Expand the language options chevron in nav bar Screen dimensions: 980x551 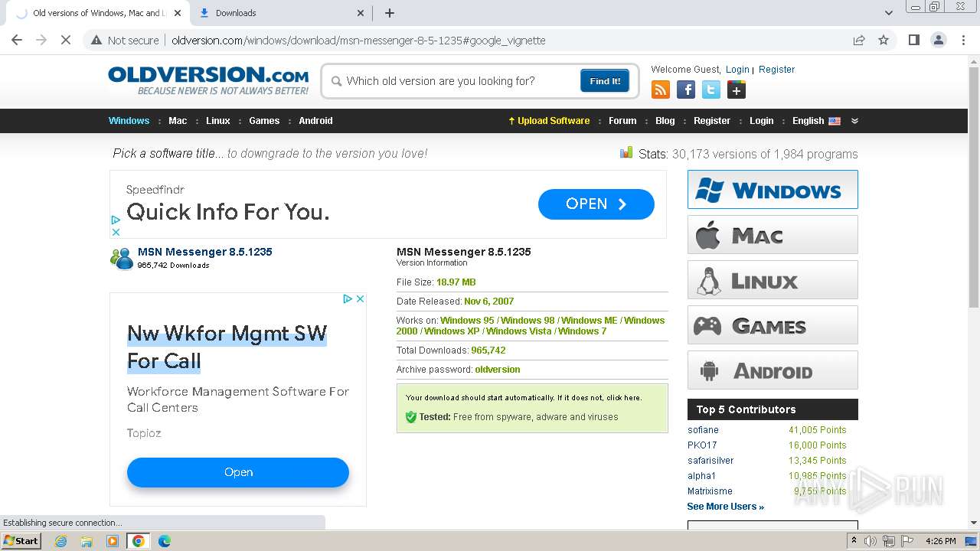tap(854, 121)
